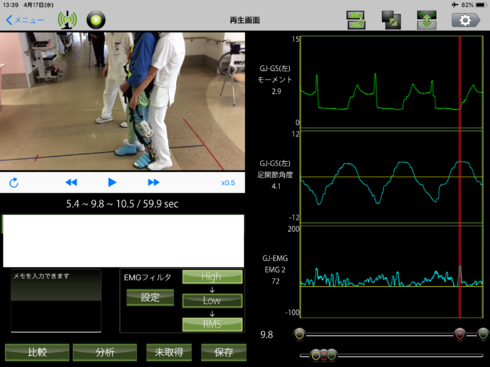Select the 足関節角度 angle graph

[x=391, y=177]
